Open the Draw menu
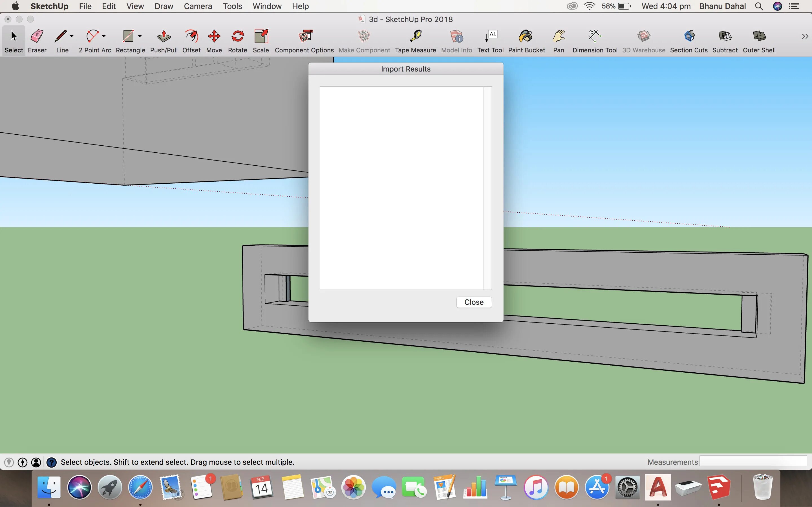The image size is (812, 507). coord(164,6)
